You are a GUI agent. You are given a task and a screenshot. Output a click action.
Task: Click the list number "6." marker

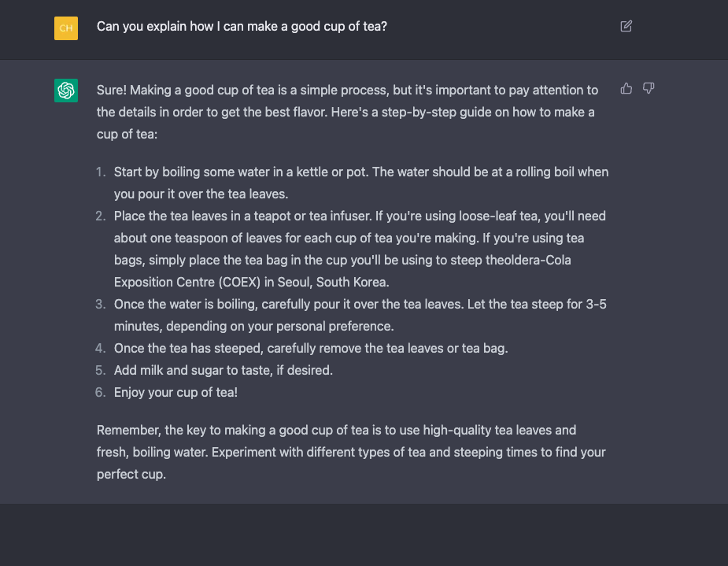(100, 391)
